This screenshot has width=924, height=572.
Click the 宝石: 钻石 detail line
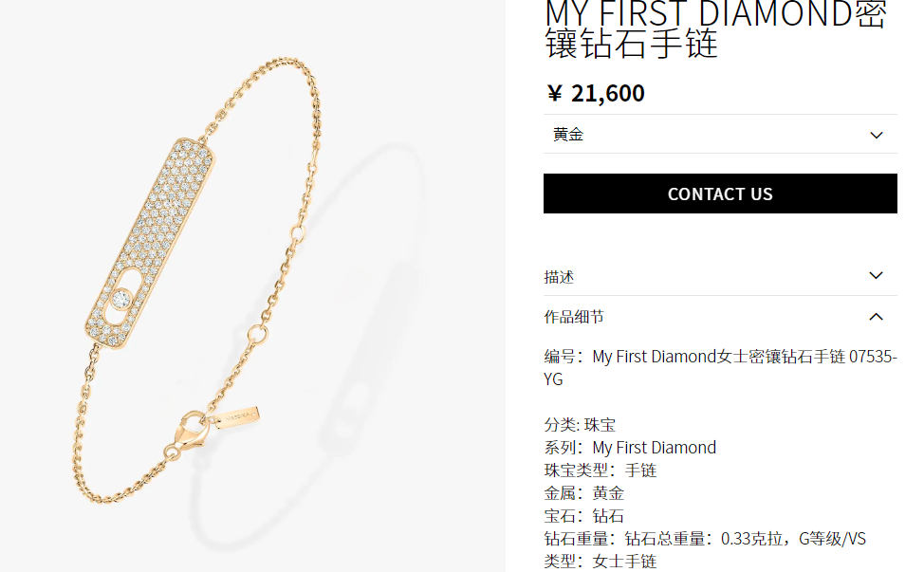pos(584,515)
